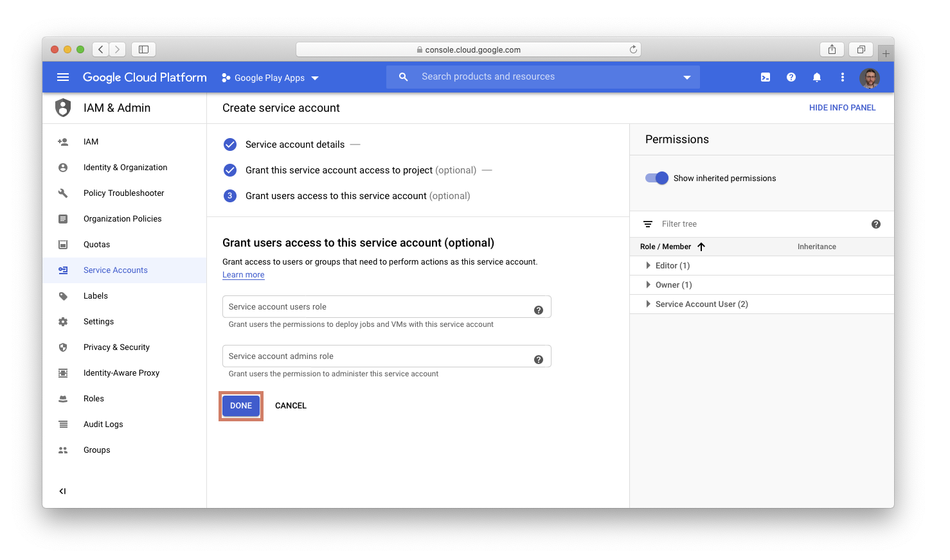Click the Google Cloud Platform logo
This screenshot has height=560, width=950.
pyautogui.click(x=145, y=77)
